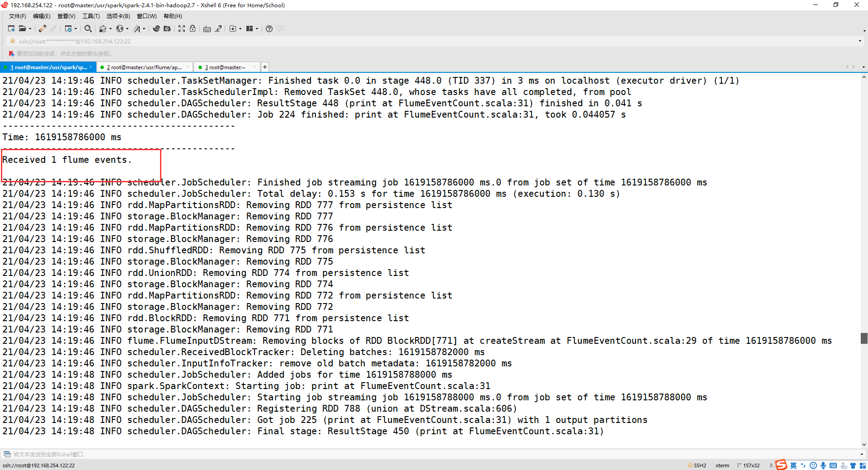Click the add-session red flag arrow icon
The width and height of the screenshot is (868, 470).
(12, 53)
